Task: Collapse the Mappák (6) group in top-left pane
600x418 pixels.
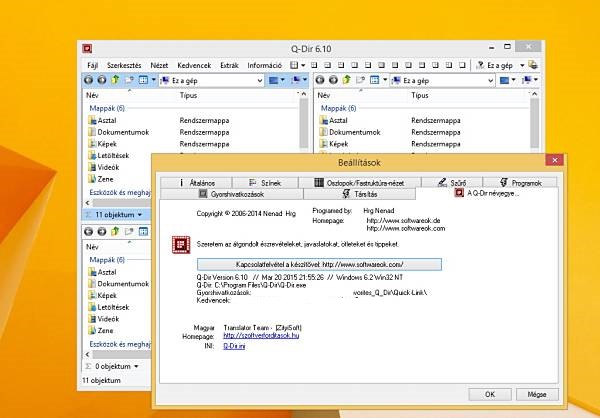Action: [x=107, y=108]
